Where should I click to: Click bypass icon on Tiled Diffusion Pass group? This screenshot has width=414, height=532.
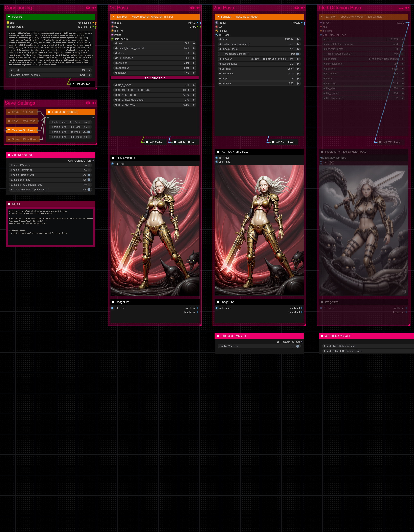pos(407,8)
